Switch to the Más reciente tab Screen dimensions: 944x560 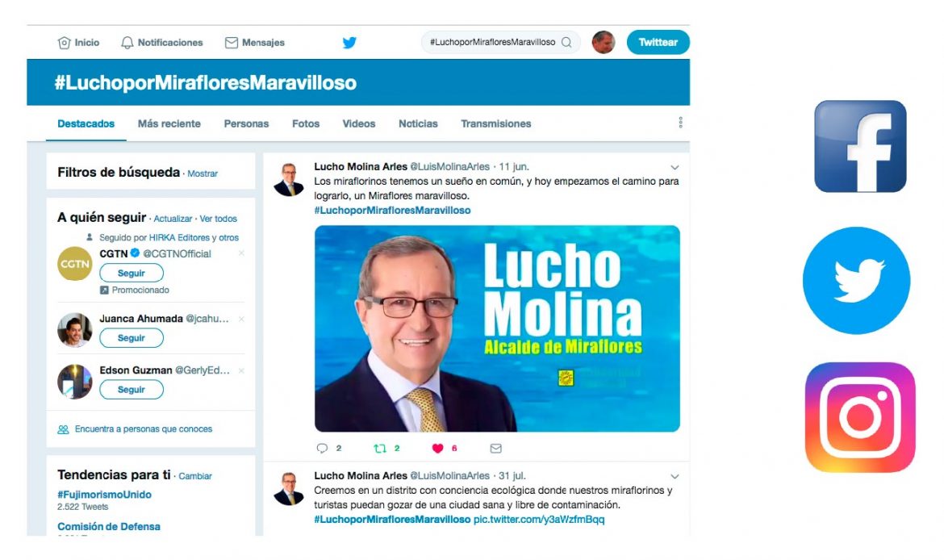pos(169,123)
